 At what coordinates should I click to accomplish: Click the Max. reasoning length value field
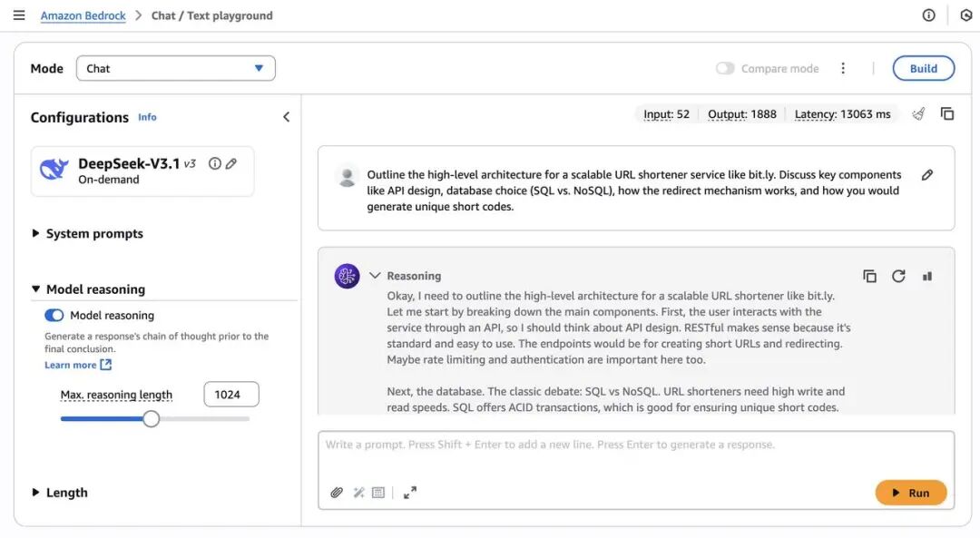click(x=231, y=395)
